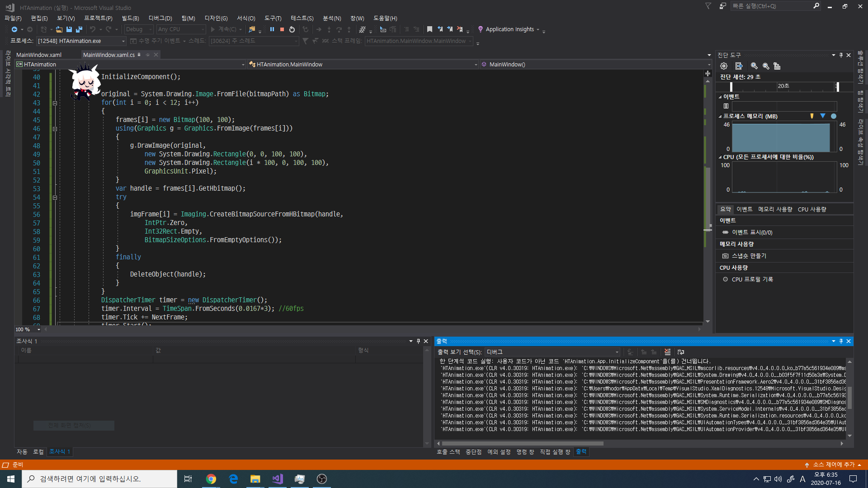This screenshot has width=868, height=488.
Task: Take a memory snapshot with 스냅숏 만들기
Action: click(x=748, y=255)
